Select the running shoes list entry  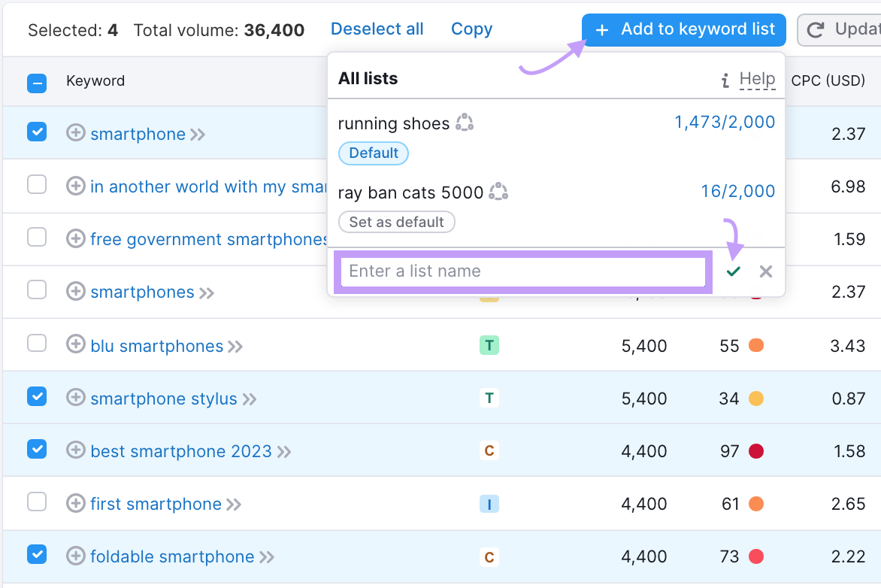click(x=395, y=123)
